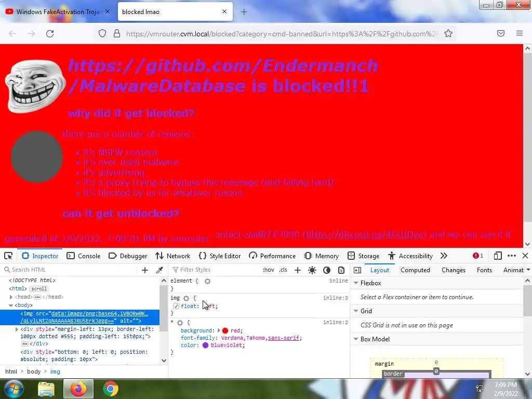Close the Windows FakeActivation Trojan tab
Image resolution: width=532 pixels, height=399 pixels.
tap(108, 11)
